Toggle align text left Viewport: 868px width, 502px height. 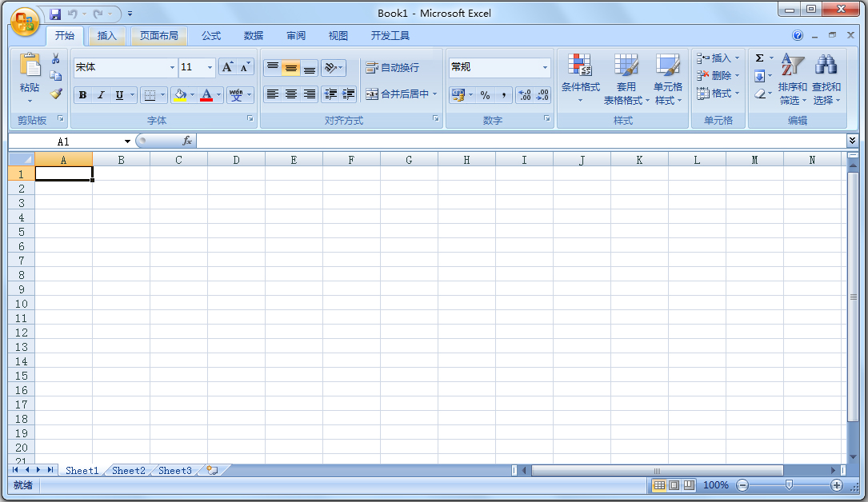point(272,94)
